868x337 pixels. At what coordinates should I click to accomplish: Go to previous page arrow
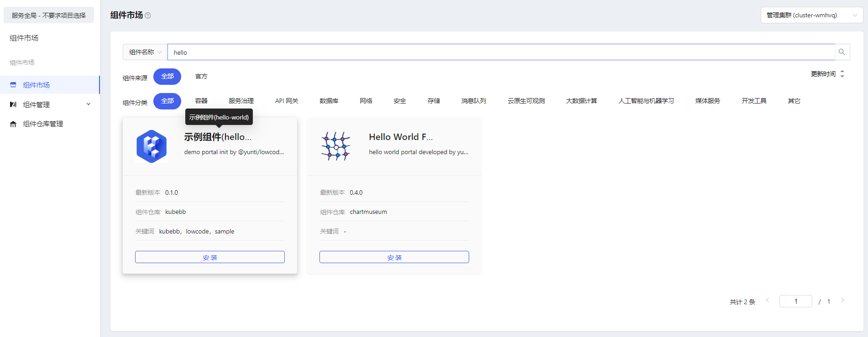768,300
